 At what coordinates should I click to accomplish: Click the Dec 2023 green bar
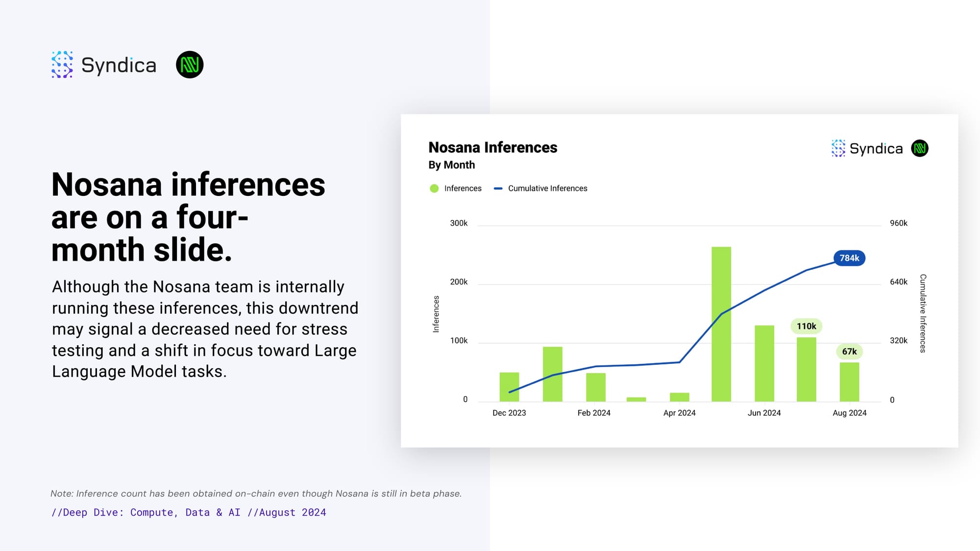coord(509,387)
